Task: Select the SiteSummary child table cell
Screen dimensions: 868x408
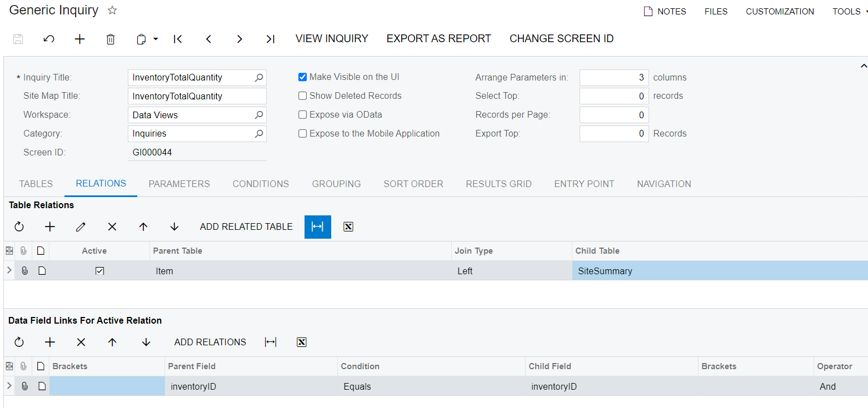Action: point(720,271)
